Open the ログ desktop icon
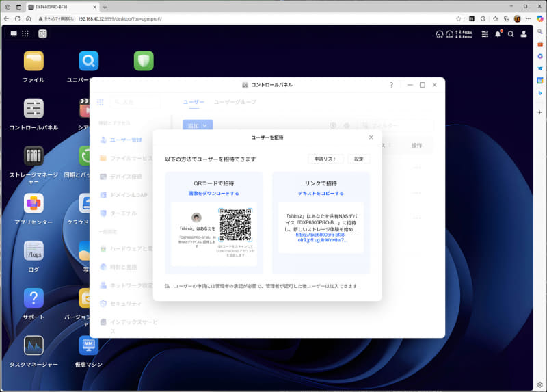The height and width of the screenshot is (392, 547). pos(34,250)
